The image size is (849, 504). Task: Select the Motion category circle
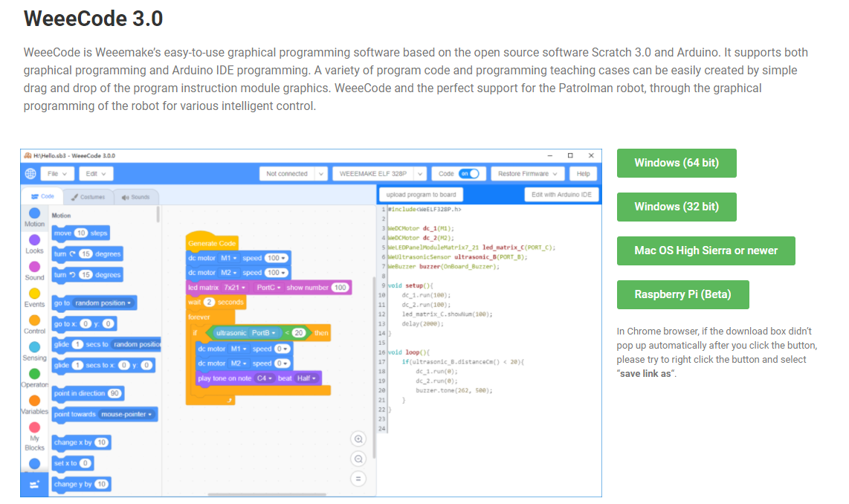point(34,213)
